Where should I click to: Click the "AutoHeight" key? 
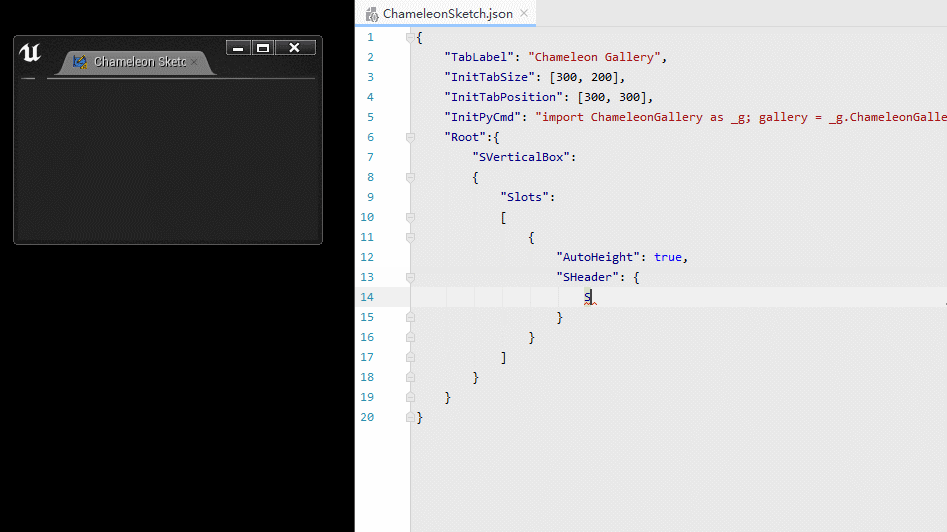click(x=598, y=257)
